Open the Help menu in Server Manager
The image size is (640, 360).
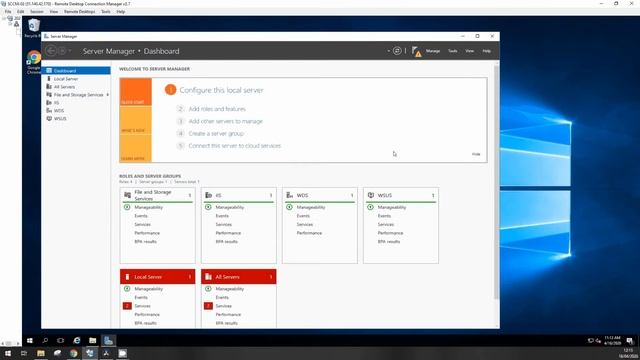(x=487, y=51)
